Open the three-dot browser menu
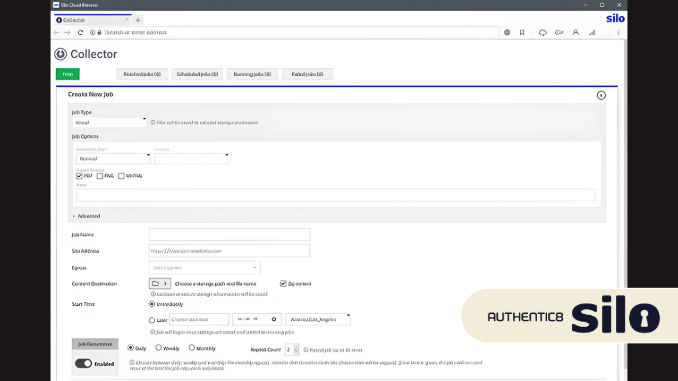Image resolution: width=678 pixels, height=381 pixels. click(618, 32)
